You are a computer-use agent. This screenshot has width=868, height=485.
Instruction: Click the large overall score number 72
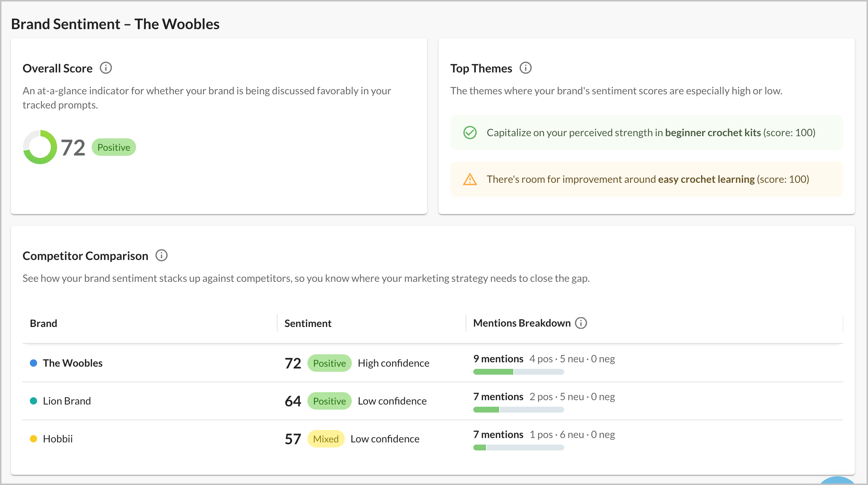point(73,147)
